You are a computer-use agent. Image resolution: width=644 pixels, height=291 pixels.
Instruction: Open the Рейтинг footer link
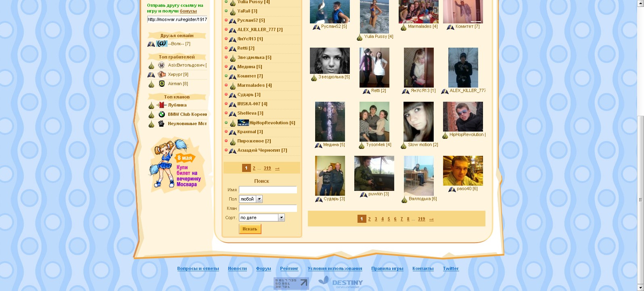click(x=289, y=268)
